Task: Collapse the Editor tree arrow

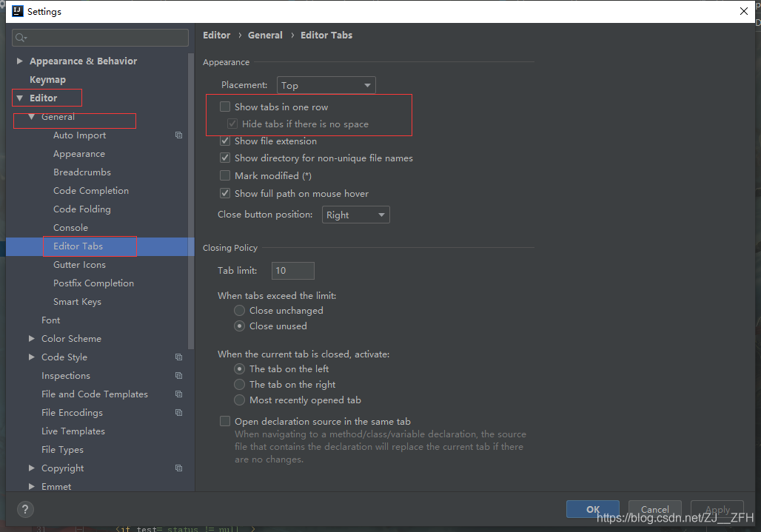Action: coord(20,98)
